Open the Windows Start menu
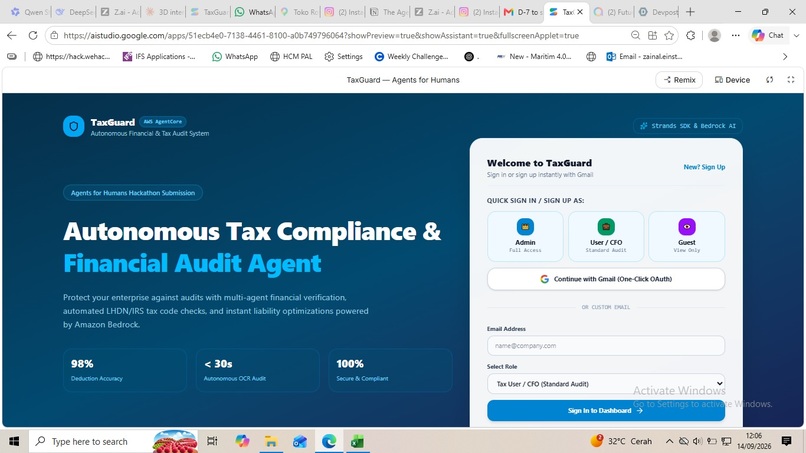 [x=14, y=441]
